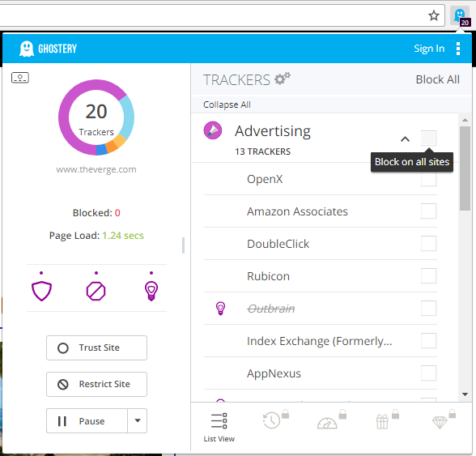Click the scrollbar up arrow

click(465, 120)
